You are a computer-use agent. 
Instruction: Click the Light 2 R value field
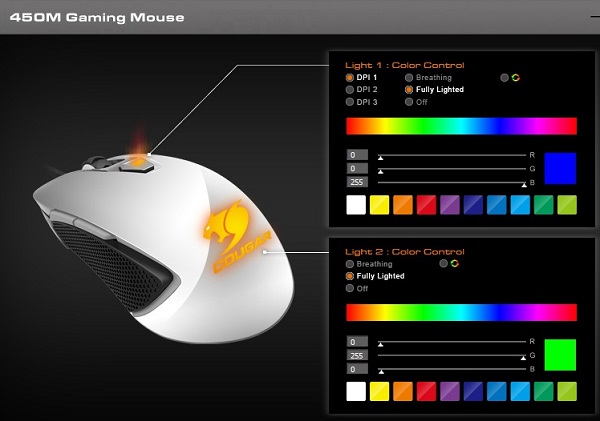pyautogui.click(x=357, y=342)
